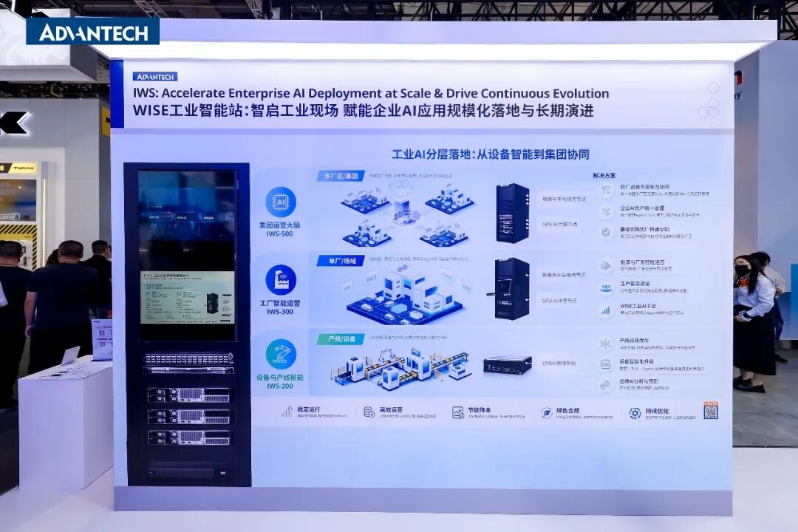798x532 pixels.
Task: Click the factory icon above IWS-300
Action: point(281,279)
